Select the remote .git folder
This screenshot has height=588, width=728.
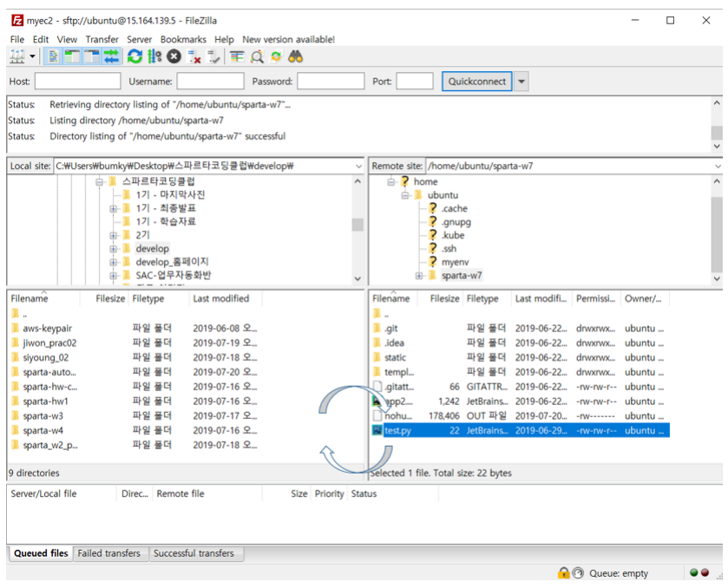point(391,329)
